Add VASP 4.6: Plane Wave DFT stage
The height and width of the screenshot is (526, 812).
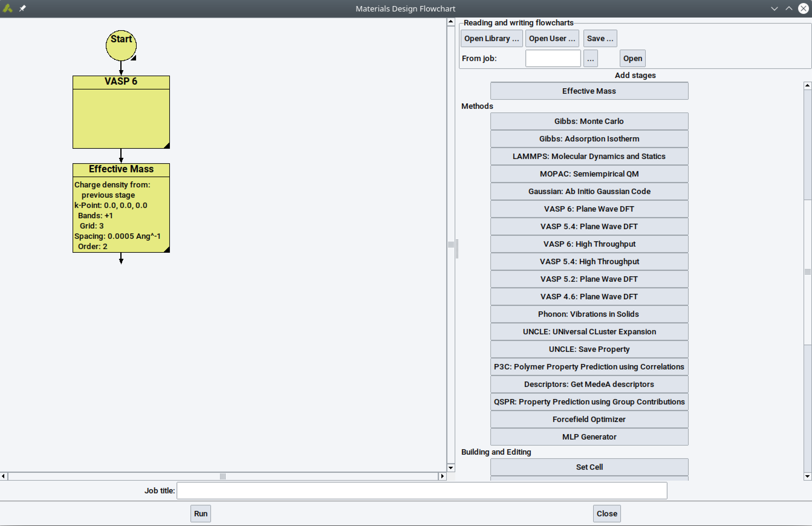(589, 297)
